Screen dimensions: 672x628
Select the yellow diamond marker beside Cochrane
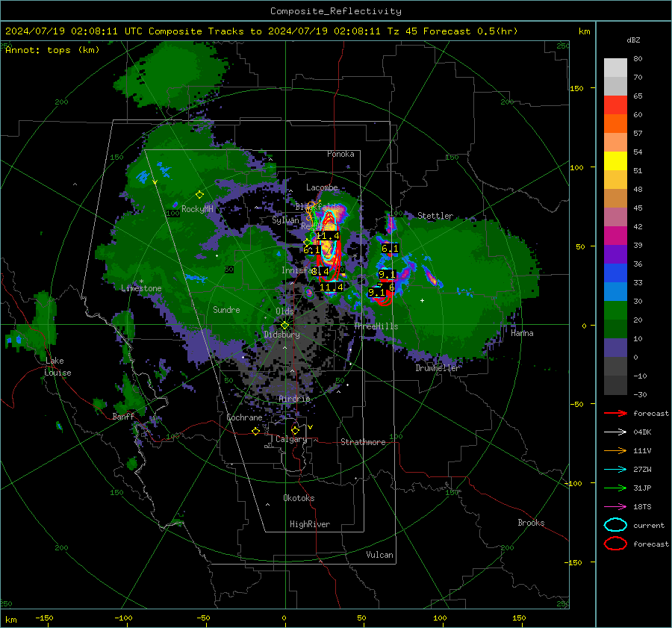pyautogui.click(x=255, y=431)
